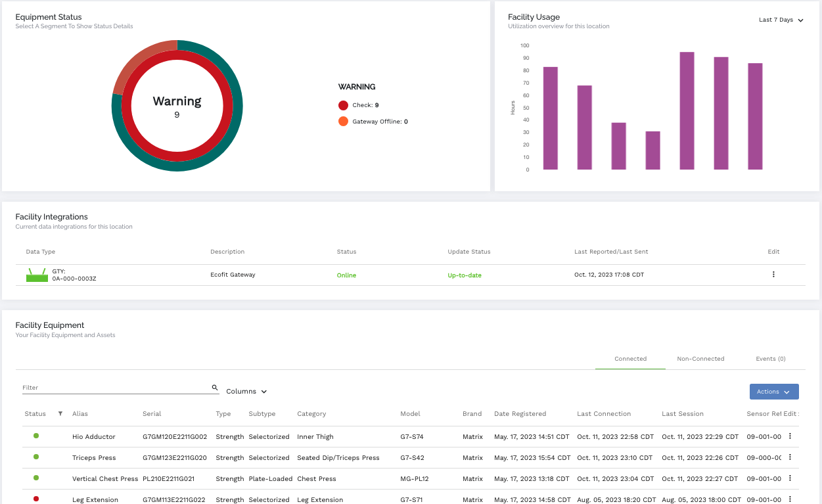Expand the Actions dropdown button
The height and width of the screenshot is (504, 822).
coord(773,392)
